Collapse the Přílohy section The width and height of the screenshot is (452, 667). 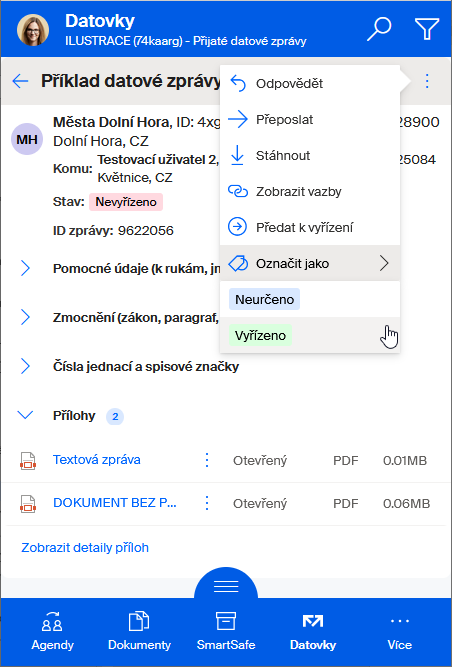(26, 415)
